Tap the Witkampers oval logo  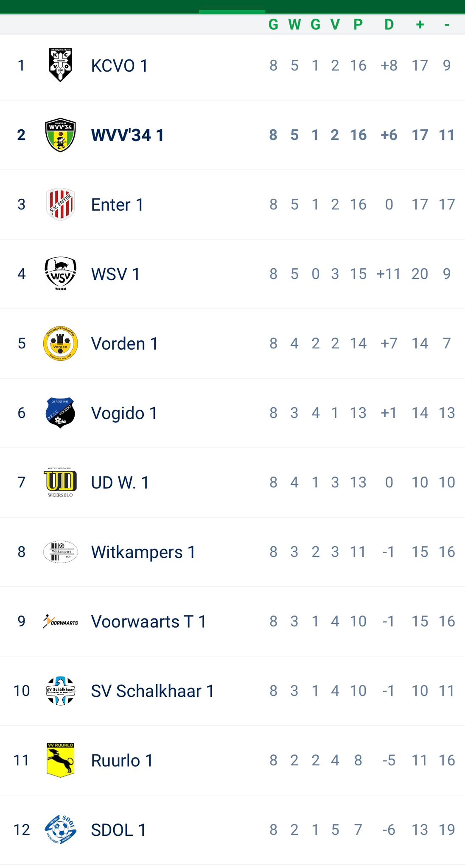pyautogui.click(x=60, y=552)
